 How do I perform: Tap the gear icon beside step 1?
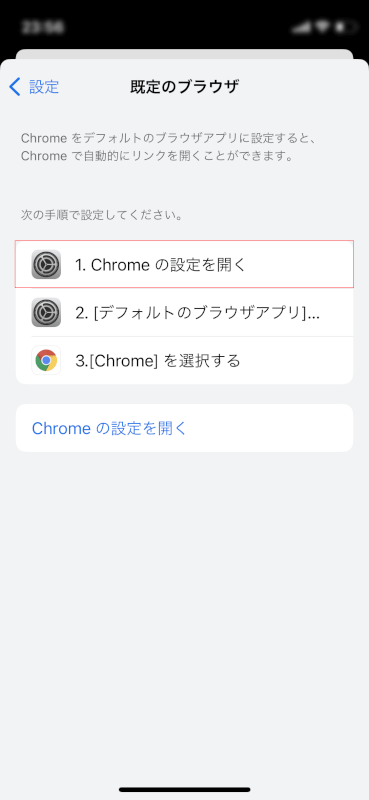(46, 264)
